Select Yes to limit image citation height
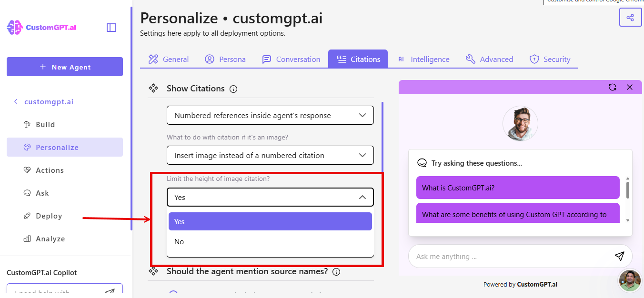644x298 pixels. (x=270, y=221)
